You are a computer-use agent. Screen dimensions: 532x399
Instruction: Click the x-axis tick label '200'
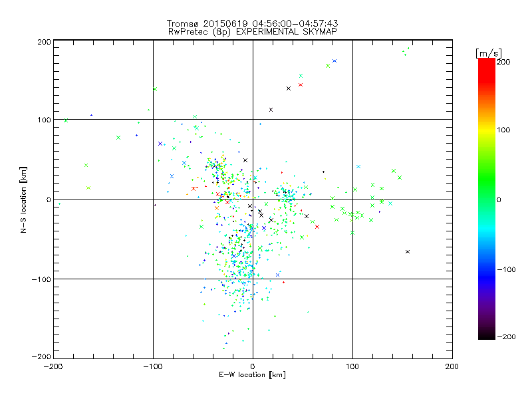(x=452, y=366)
